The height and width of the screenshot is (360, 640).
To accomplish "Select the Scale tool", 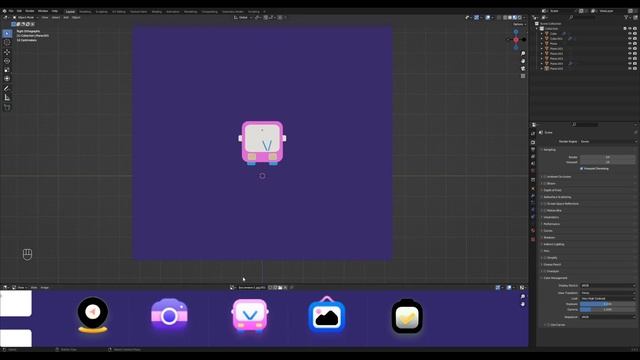I will [7, 70].
